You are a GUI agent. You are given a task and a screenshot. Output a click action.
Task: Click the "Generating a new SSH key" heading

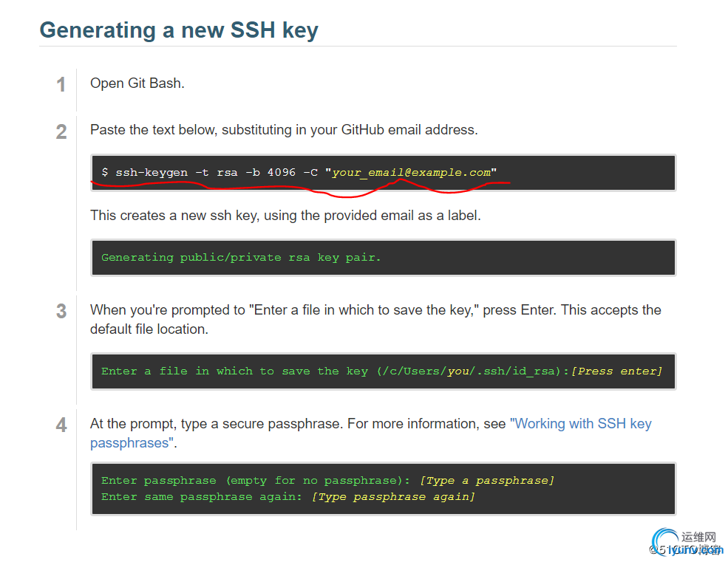[x=179, y=30]
